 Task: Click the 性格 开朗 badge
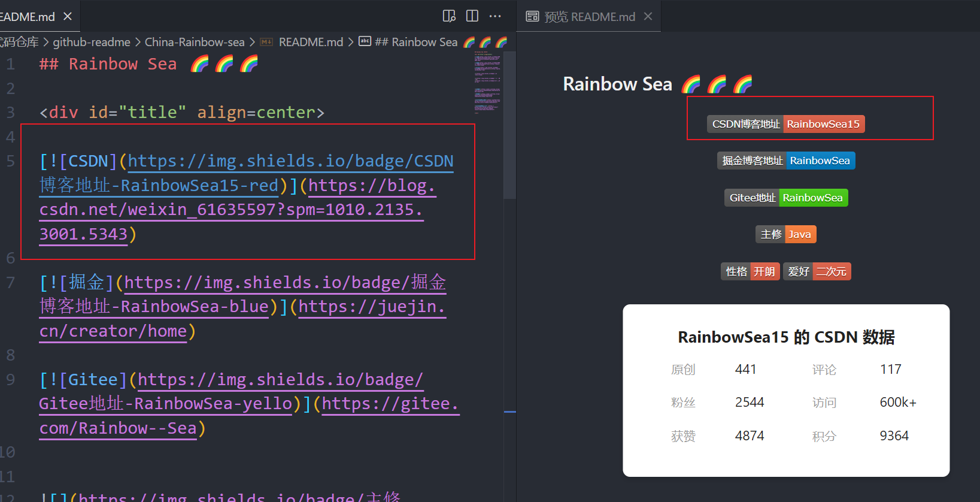[750, 271]
